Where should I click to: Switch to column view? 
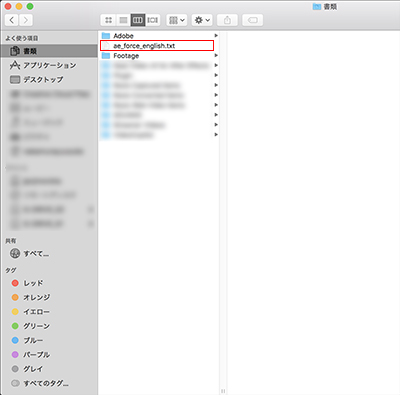pos(138,20)
